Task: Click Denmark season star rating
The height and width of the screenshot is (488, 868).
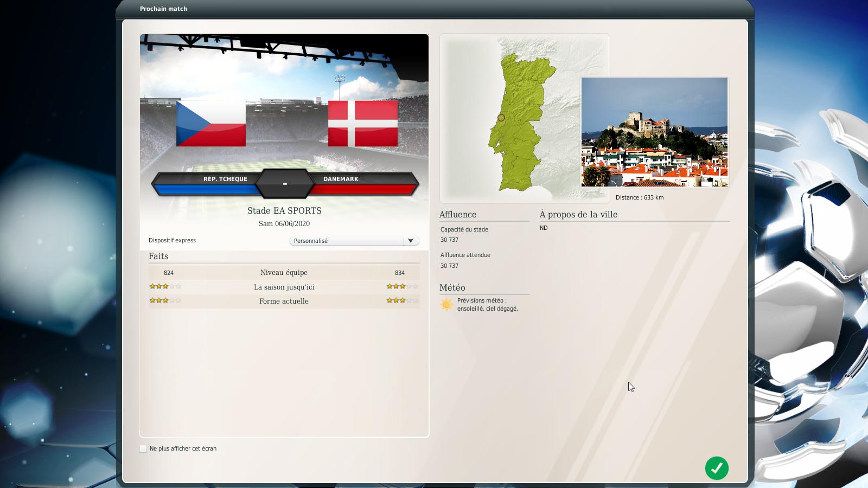Action: (x=403, y=286)
